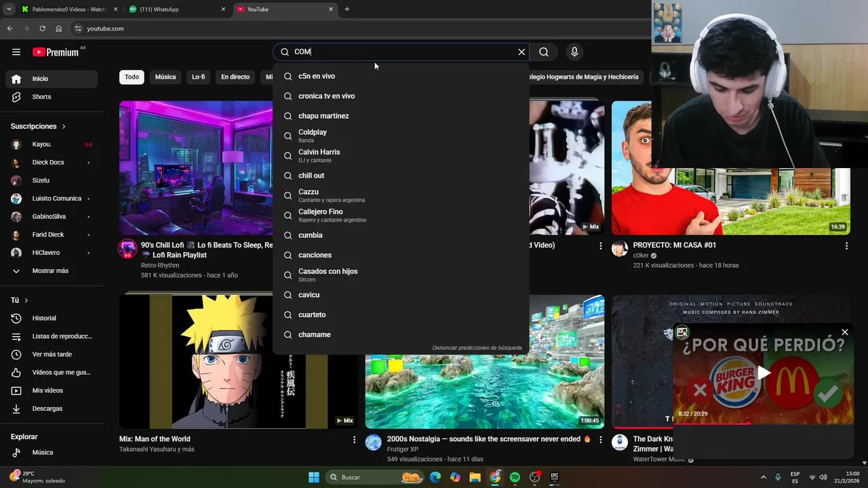868x488 pixels.
Task: Open a new browser tab
Action: tap(347, 9)
